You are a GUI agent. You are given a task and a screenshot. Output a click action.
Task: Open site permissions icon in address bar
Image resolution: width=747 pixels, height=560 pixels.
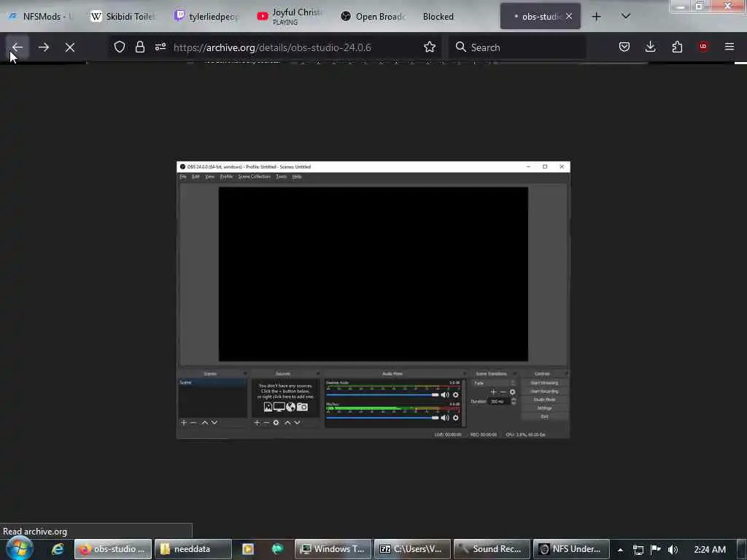[x=160, y=47]
